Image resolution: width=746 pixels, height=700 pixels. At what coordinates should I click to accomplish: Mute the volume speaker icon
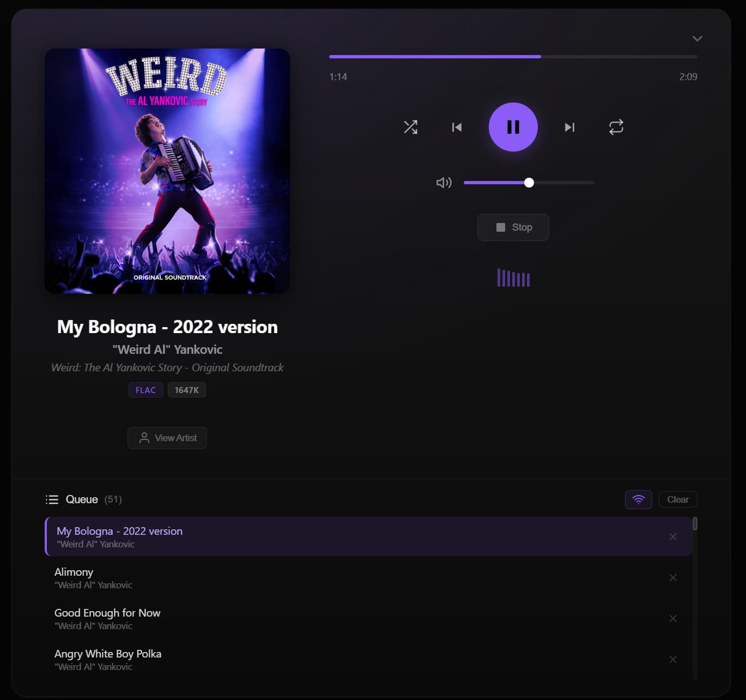pyautogui.click(x=444, y=183)
